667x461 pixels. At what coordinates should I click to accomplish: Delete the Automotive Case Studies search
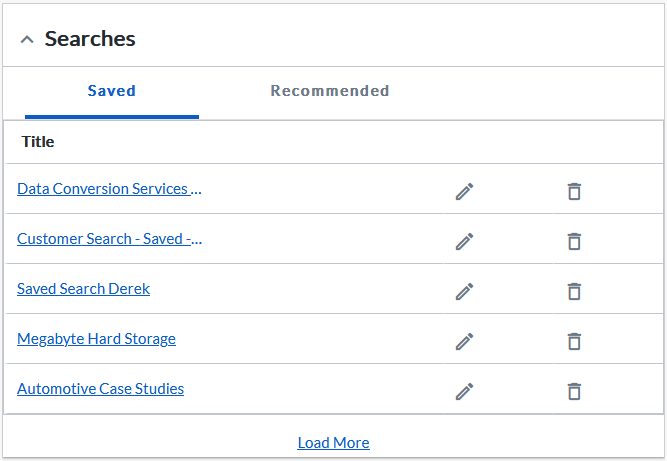click(574, 392)
